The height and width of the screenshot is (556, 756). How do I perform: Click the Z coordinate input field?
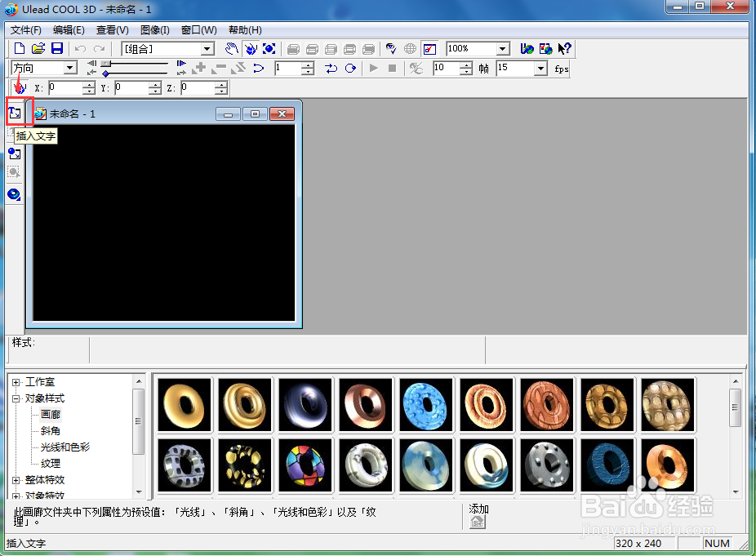(198, 87)
